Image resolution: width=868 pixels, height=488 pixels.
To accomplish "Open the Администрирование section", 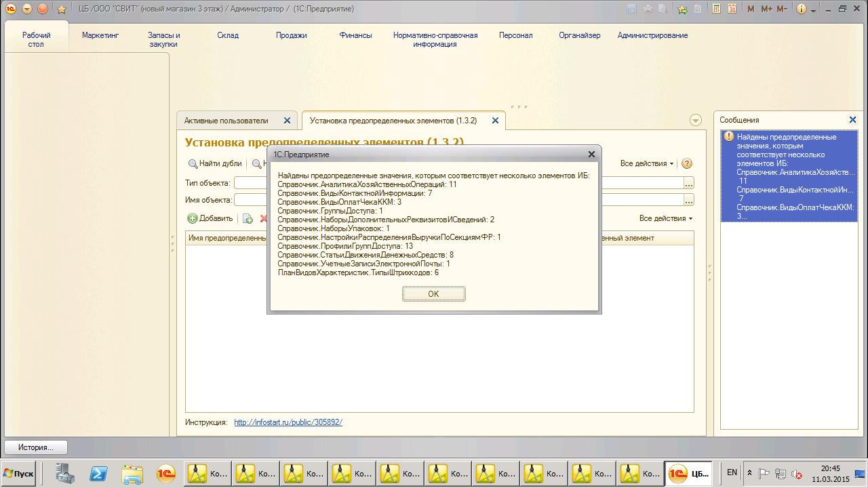I will 652,35.
